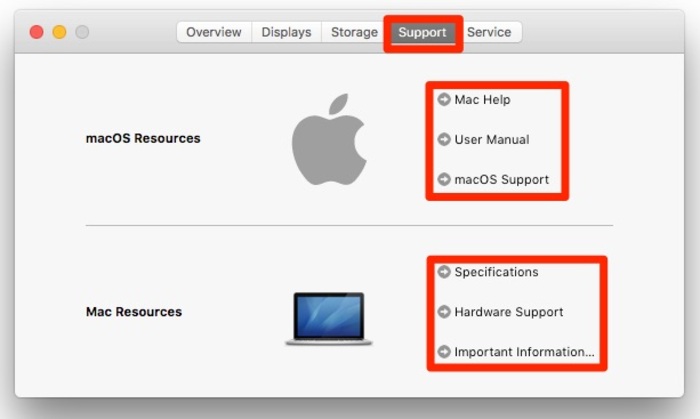Open the Hardware Support link
The width and height of the screenshot is (700, 419).
pyautogui.click(x=509, y=312)
